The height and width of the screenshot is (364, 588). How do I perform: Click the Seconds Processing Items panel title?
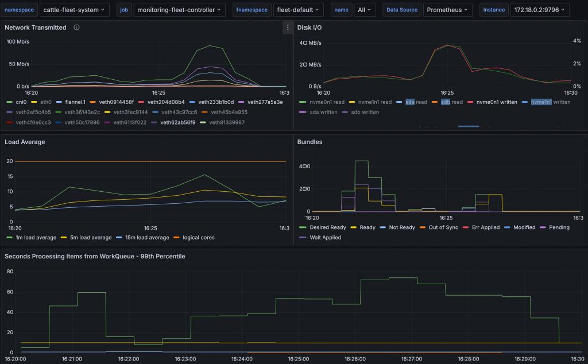pos(95,256)
